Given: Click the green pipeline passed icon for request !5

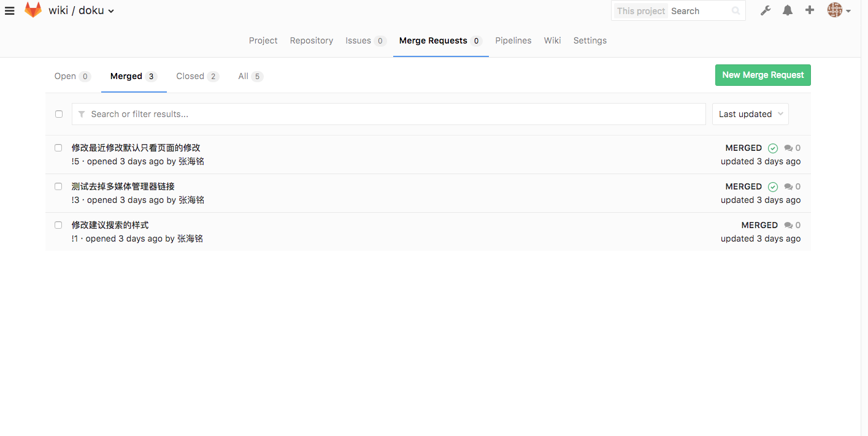Looking at the screenshot, I should point(773,148).
